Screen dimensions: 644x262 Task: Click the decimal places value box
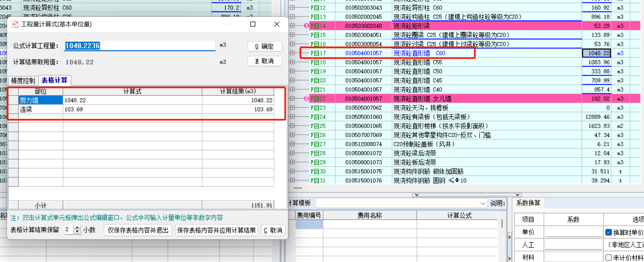pos(69,230)
